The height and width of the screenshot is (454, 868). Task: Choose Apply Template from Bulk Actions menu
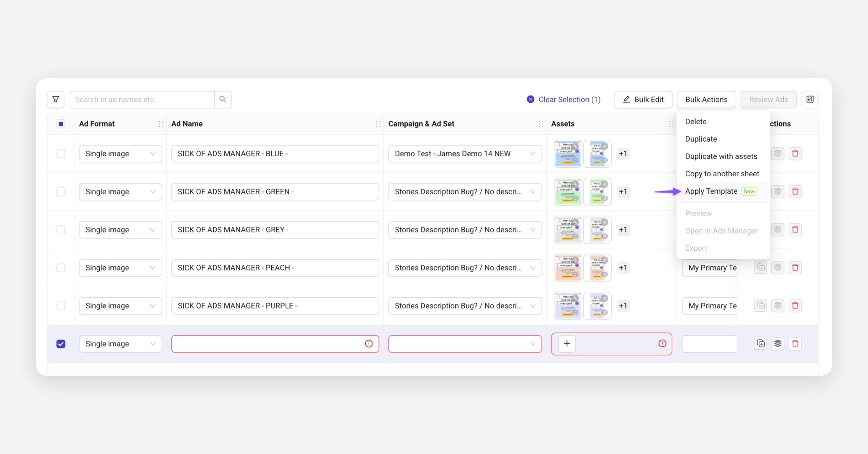coord(711,191)
